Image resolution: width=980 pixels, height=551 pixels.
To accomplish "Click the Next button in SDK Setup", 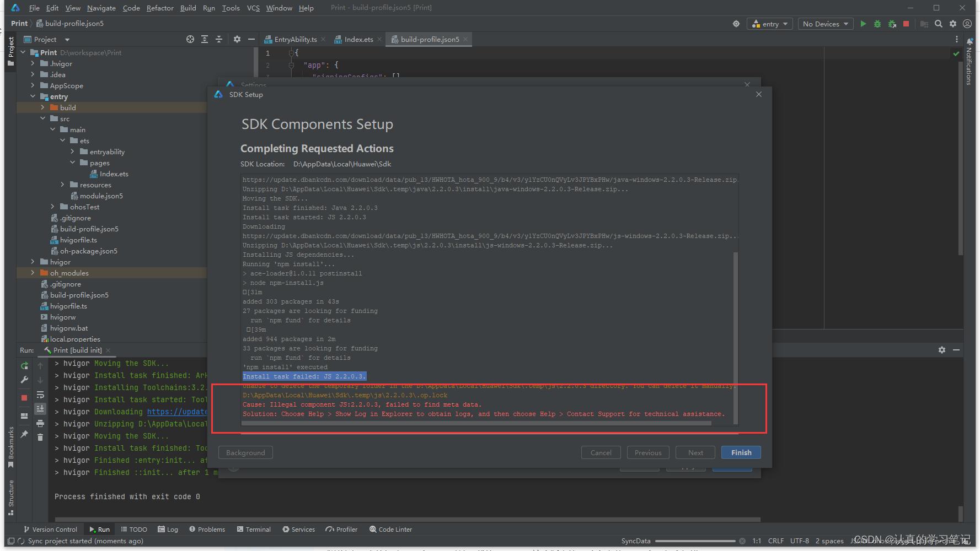I will 695,452.
